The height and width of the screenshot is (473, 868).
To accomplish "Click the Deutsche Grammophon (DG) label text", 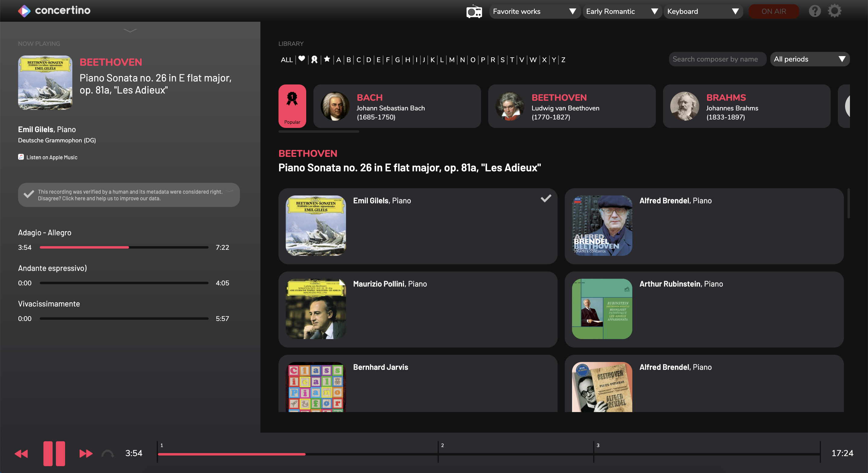I will [57, 140].
